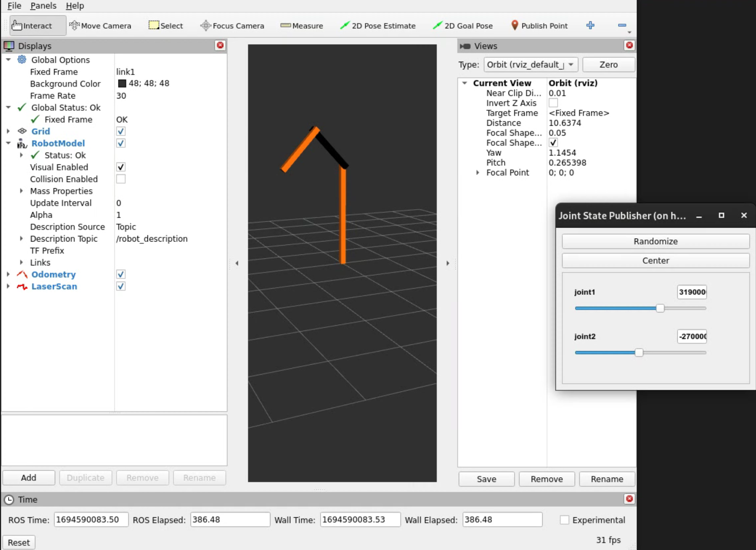This screenshot has width=756, height=550.
Task: Disable the Visual Enabled checkbox
Action: pyautogui.click(x=121, y=167)
